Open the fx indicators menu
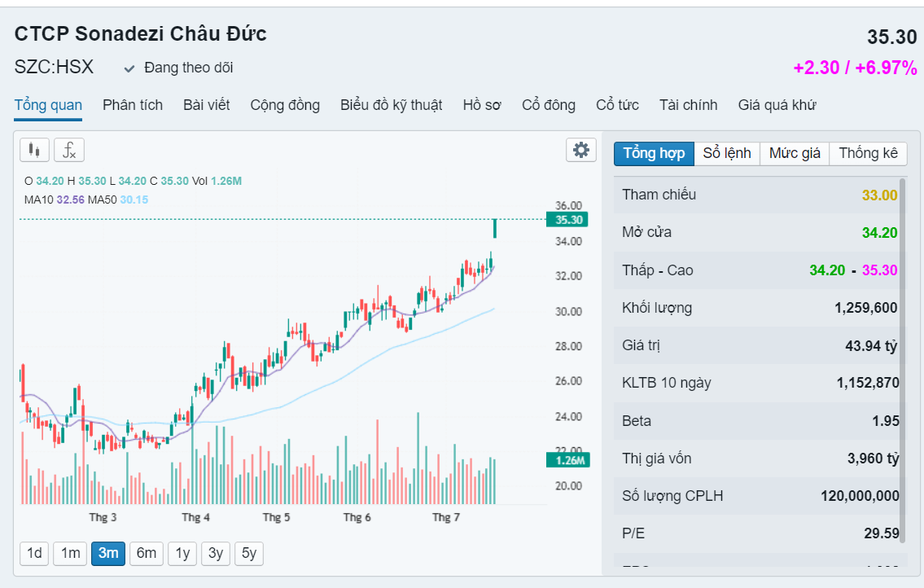Viewport: 924px width, 588px height. [x=69, y=150]
